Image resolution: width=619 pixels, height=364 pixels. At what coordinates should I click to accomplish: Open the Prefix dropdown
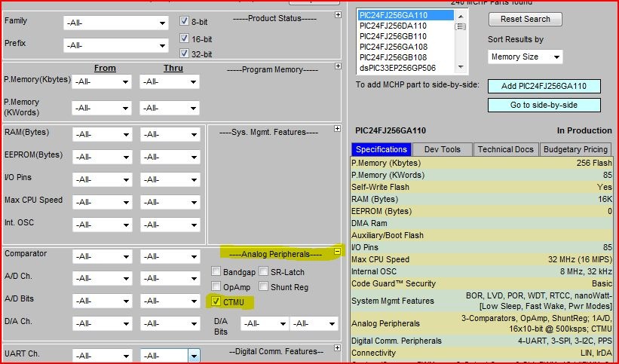(x=115, y=45)
